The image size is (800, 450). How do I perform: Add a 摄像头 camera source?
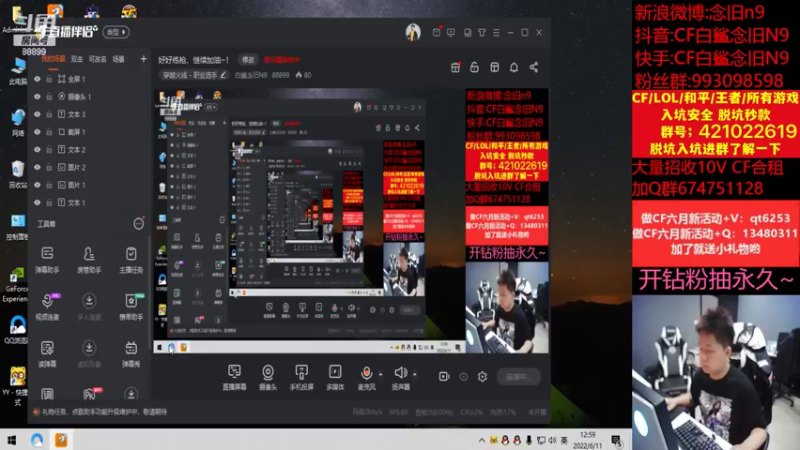[268, 378]
